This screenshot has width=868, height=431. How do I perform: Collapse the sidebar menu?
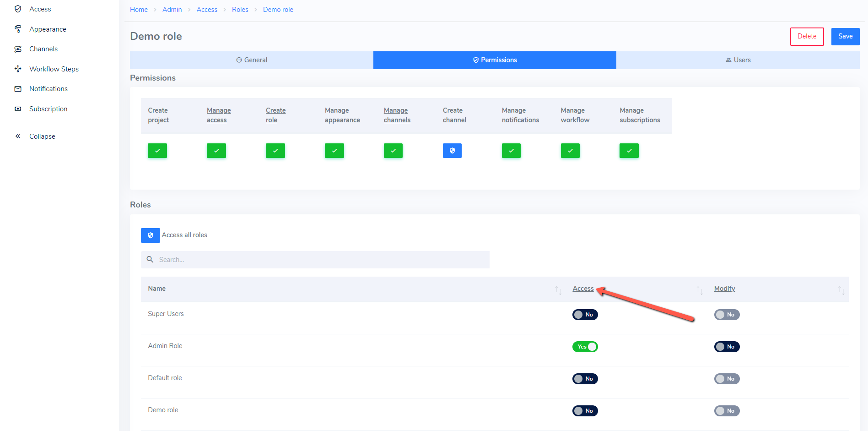42,136
